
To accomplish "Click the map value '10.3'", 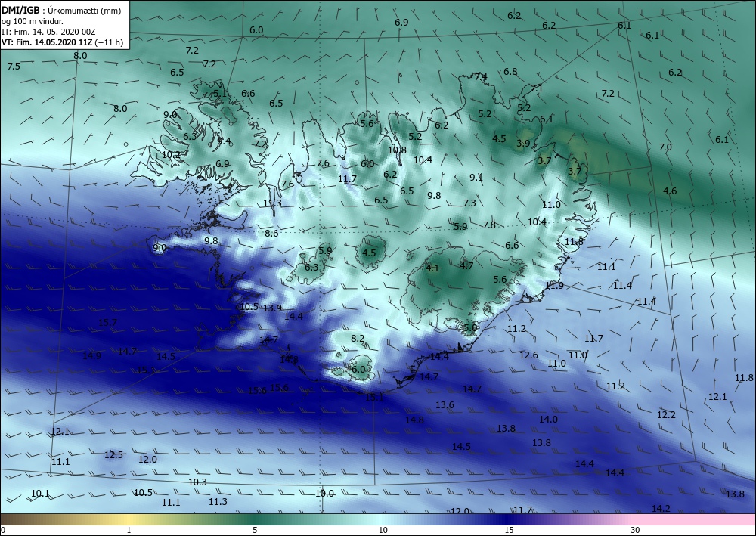I will tap(197, 482).
